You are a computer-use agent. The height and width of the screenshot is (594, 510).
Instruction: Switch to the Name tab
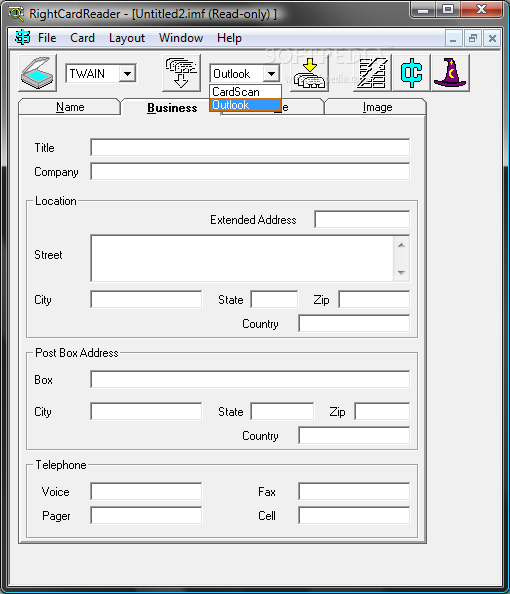(x=70, y=107)
